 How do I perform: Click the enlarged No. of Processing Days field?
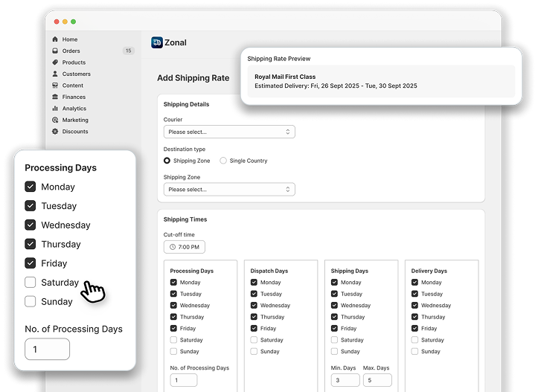48,349
